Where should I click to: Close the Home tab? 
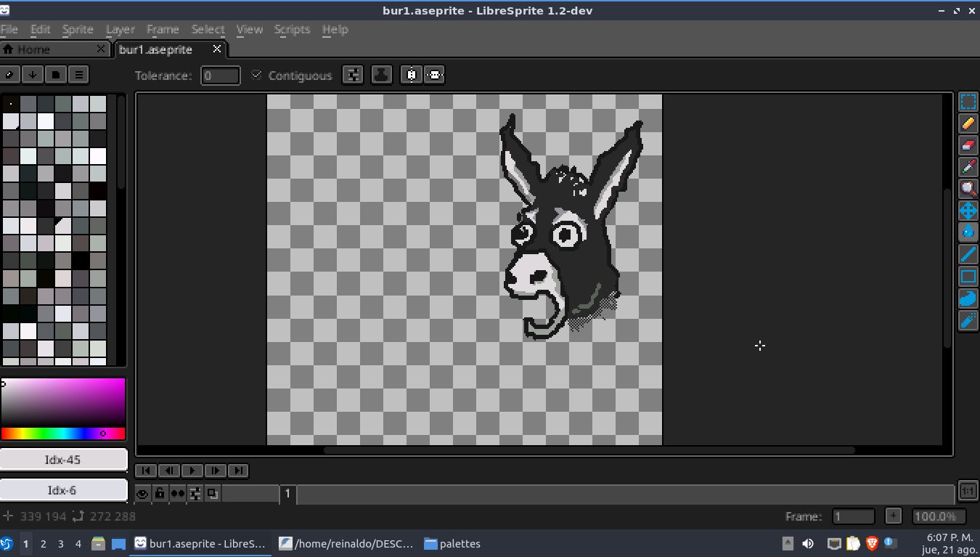[x=101, y=49]
